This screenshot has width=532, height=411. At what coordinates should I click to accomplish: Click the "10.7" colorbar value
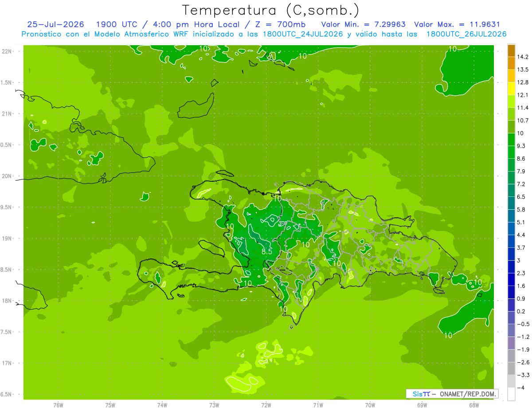pos(523,121)
